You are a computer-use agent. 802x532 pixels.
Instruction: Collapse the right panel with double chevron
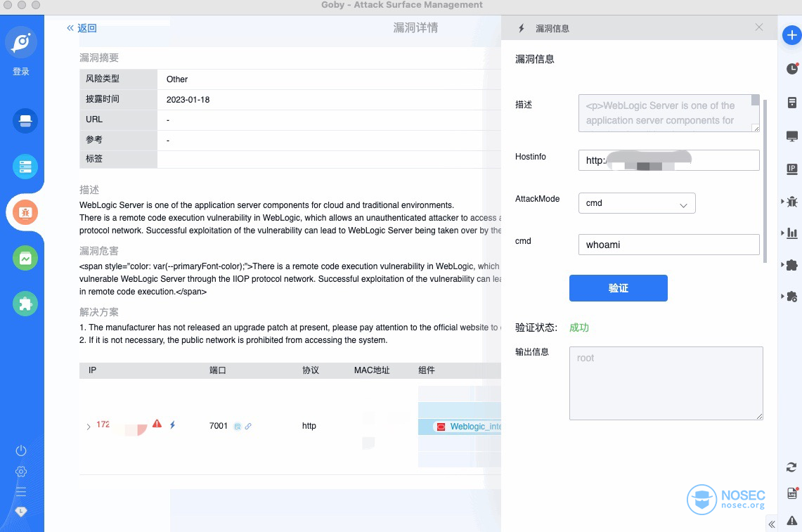point(771,524)
